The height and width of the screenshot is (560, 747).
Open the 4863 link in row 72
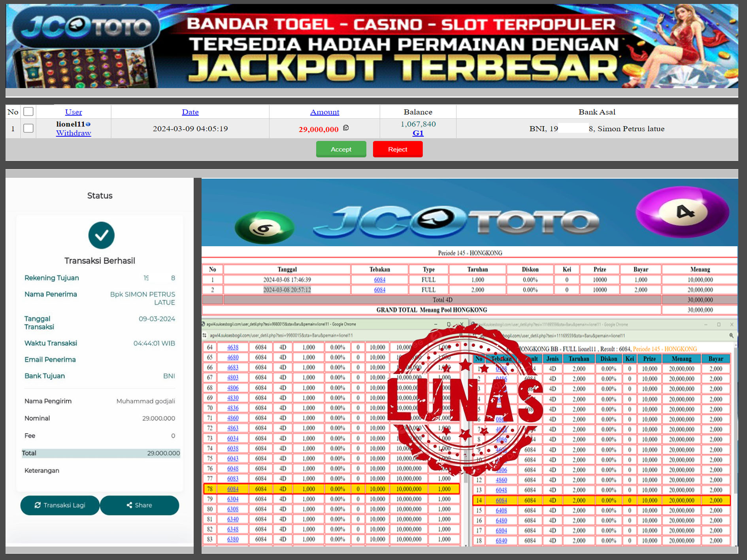point(233,428)
